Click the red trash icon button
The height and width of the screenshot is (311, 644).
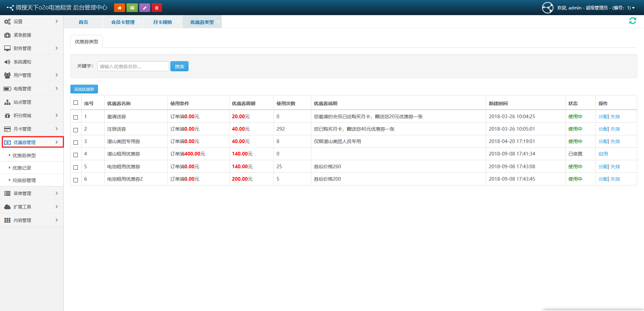coord(157,8)
